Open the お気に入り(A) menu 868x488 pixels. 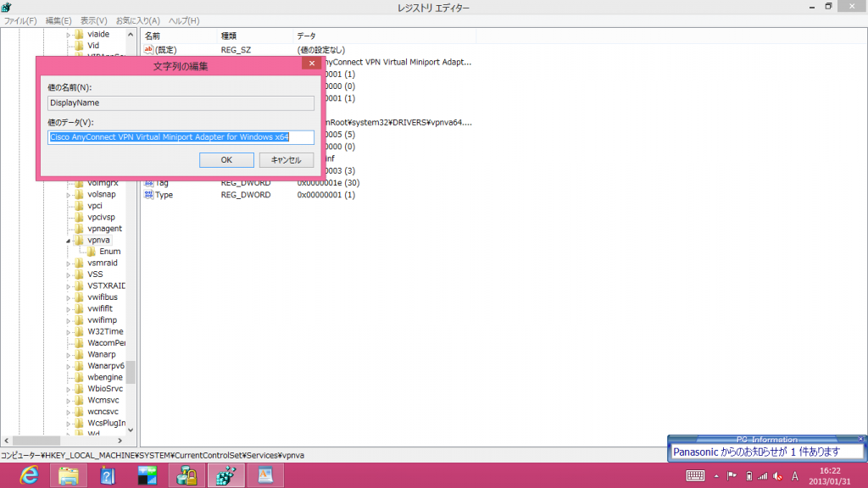point(138,20)
